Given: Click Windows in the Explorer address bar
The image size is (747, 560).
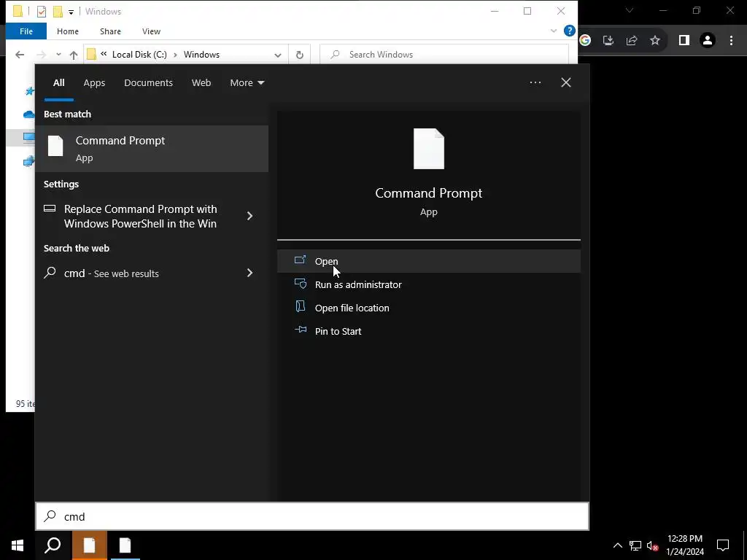Looking at the screenshot, I should [201, 55].
